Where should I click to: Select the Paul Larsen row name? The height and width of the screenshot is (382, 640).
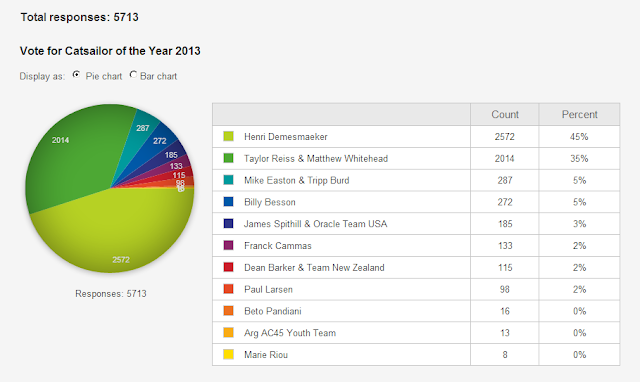pos(268,289)
